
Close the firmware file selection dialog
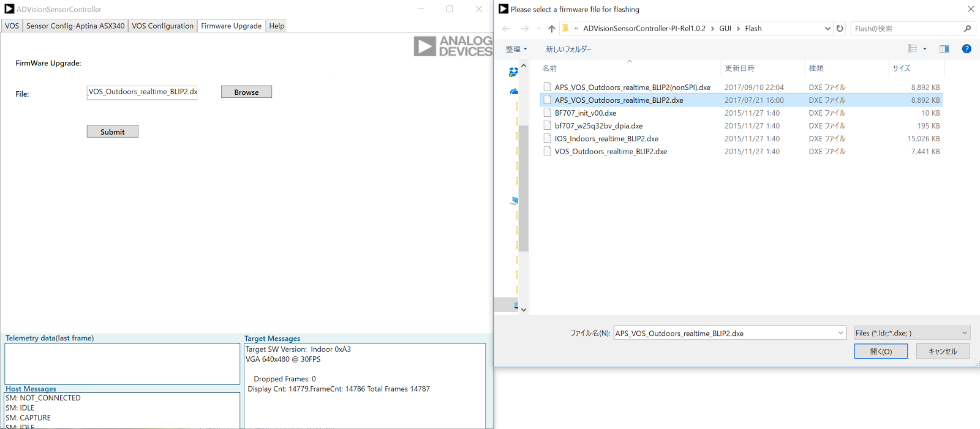[x=971, y=9]
